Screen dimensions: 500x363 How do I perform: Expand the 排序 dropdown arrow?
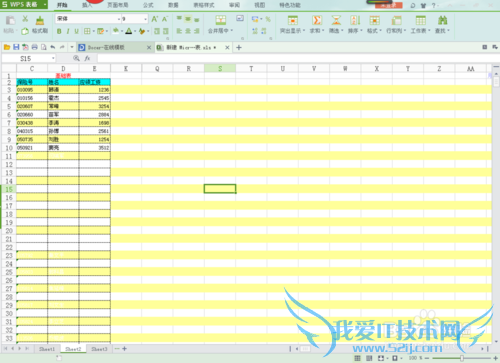coord(361,31)
